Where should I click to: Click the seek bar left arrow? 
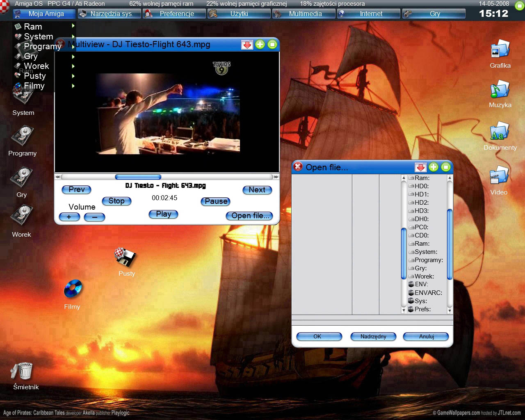click(58, 177)
